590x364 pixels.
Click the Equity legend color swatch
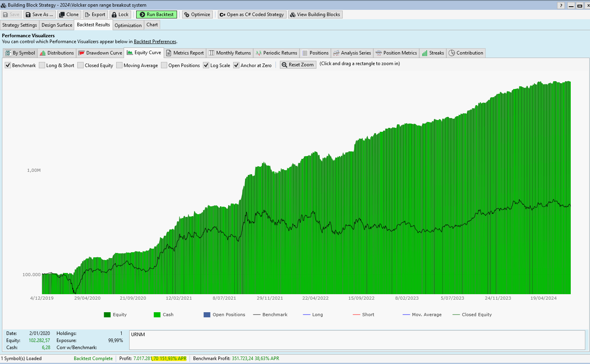pyautogui.click(x=107, y=315)
